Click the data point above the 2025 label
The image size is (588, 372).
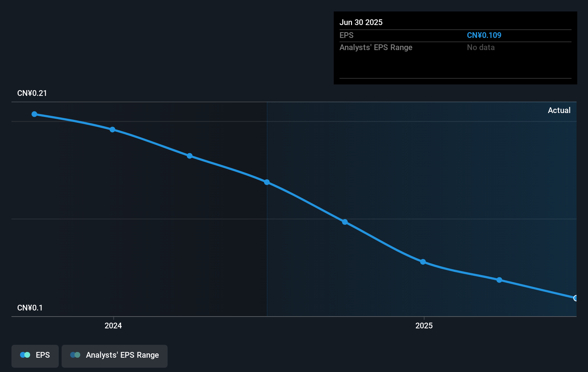(423, 262)
